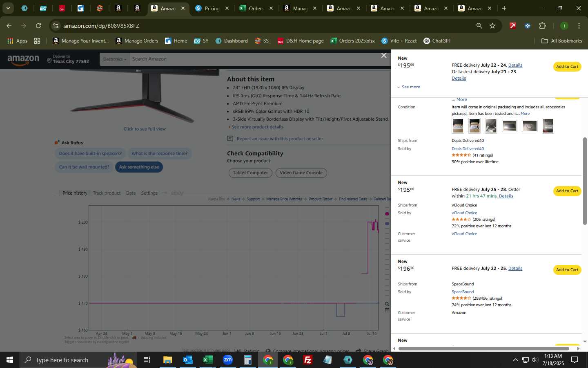Open the Manage Orders bookmark

[137, 41]
